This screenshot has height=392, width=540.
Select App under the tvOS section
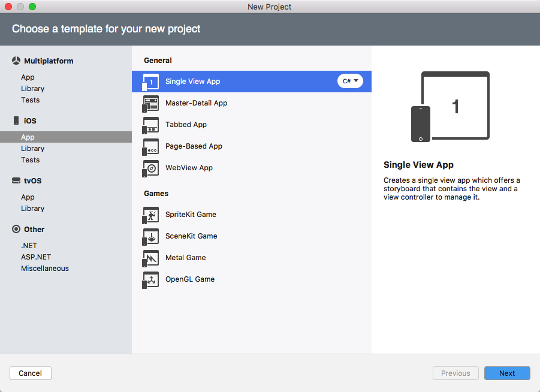28,197
